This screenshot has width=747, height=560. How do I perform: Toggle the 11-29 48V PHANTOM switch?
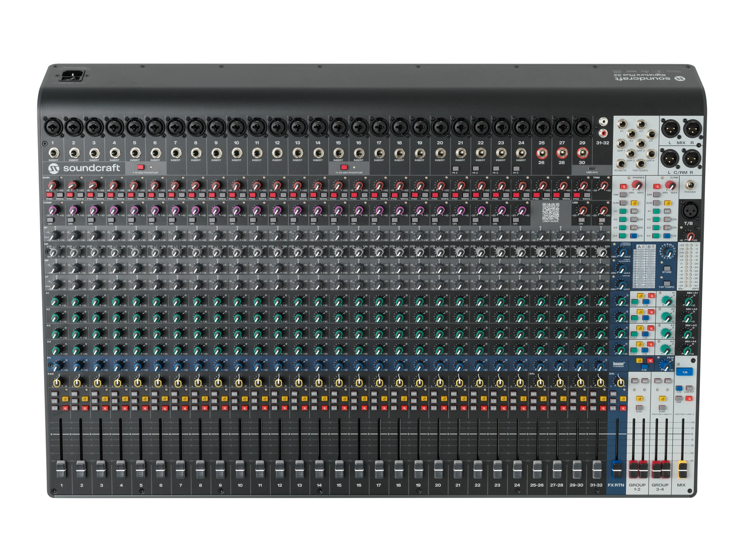pos(344,167)
